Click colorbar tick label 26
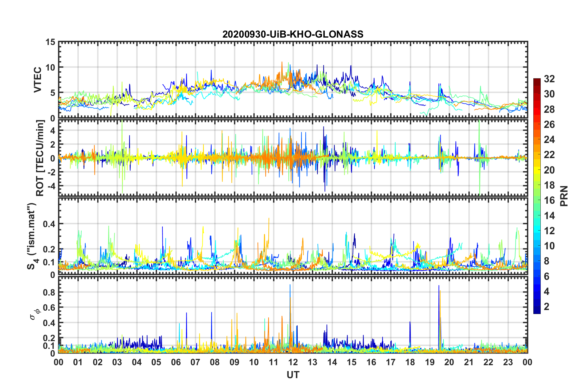 point(549,125)
